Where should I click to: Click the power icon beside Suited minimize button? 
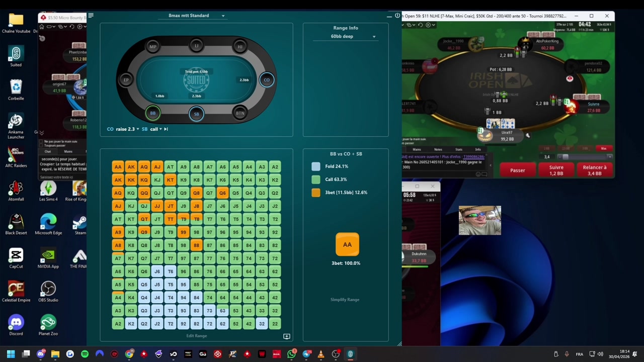click(397, 16)
